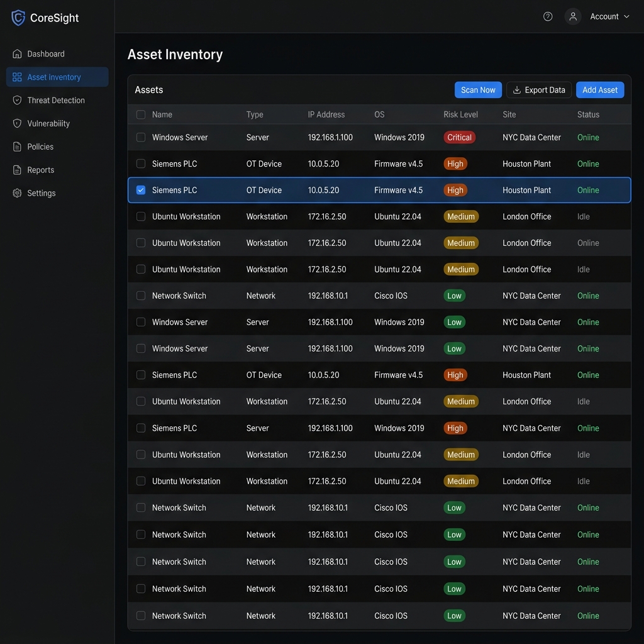Click the Critical risk level badge
Viewport: 644px width, 644px height.
(x=459, y=137)
